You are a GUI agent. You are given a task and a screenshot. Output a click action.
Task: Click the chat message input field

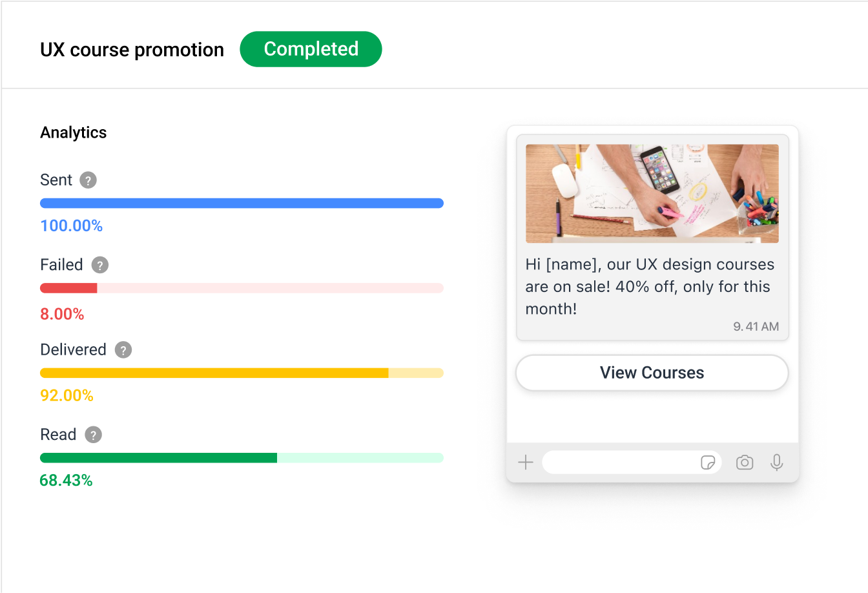click(620, 463)
